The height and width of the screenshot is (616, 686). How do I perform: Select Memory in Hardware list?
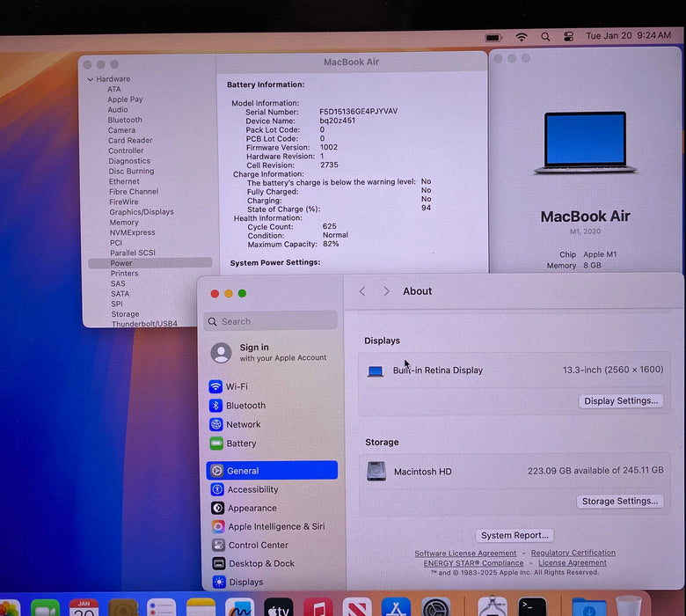(124, 223)
